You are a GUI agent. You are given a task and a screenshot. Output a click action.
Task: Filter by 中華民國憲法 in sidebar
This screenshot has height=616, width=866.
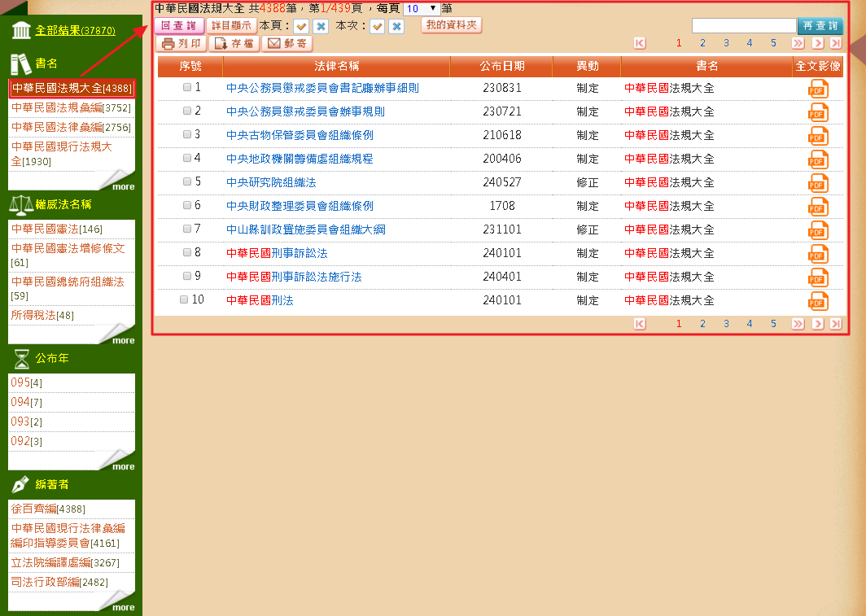point(45,229)
